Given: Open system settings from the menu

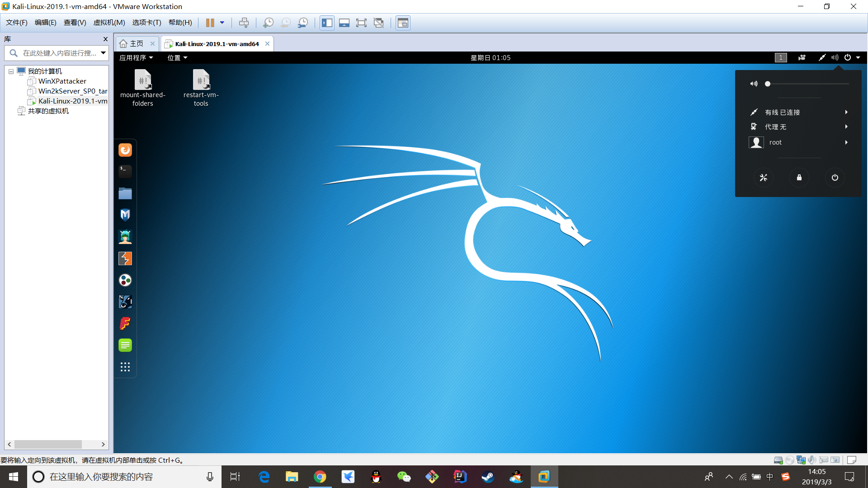Looking at the screenshot, I should [764, 178].
